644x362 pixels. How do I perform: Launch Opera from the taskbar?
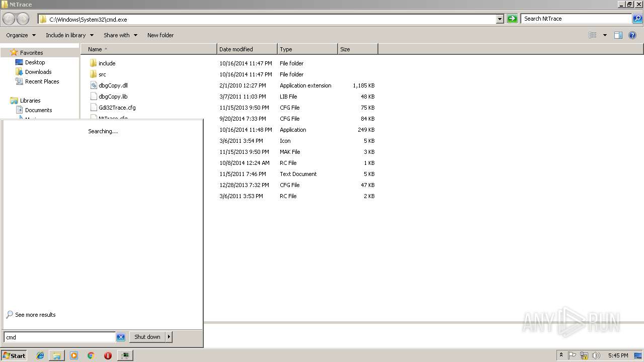coord(108,355)
